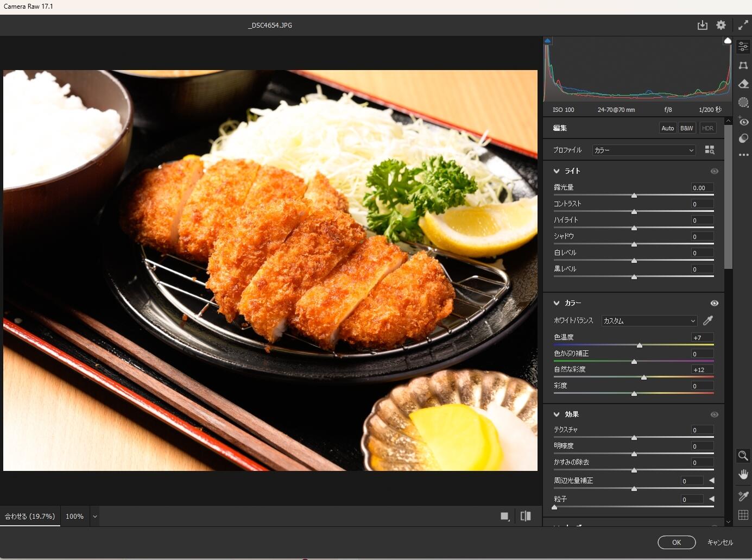Toggle visibility of カラー panel edits
Viewport: 752px width, 560px height.
coord(714,303)
